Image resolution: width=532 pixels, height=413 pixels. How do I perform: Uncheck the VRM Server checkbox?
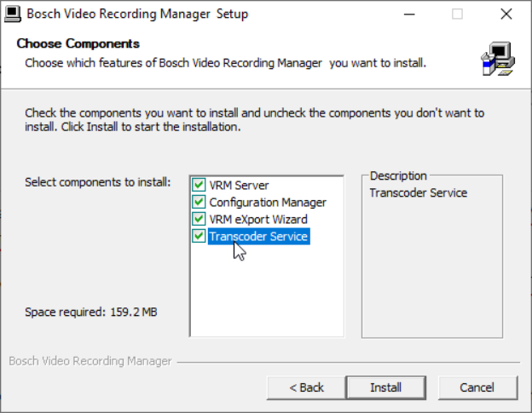click(x=199, y=185)
